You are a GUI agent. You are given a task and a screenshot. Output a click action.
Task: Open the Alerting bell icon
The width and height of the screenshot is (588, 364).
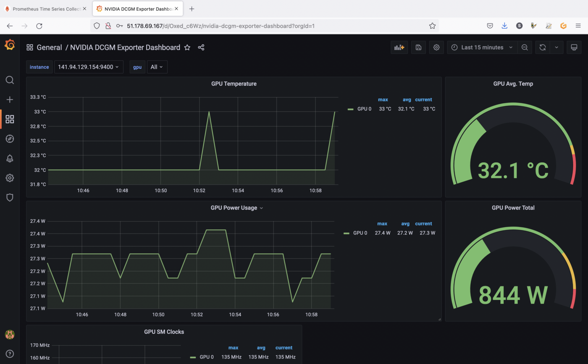[x=10, y=158]
